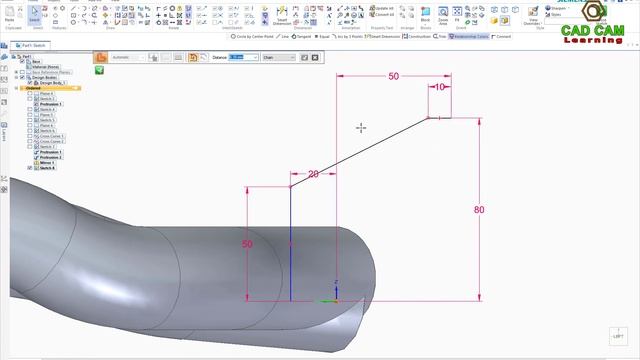Toggle the Base Reference Planes checkbox
640x360 pixels.
(x=22, y=72)
